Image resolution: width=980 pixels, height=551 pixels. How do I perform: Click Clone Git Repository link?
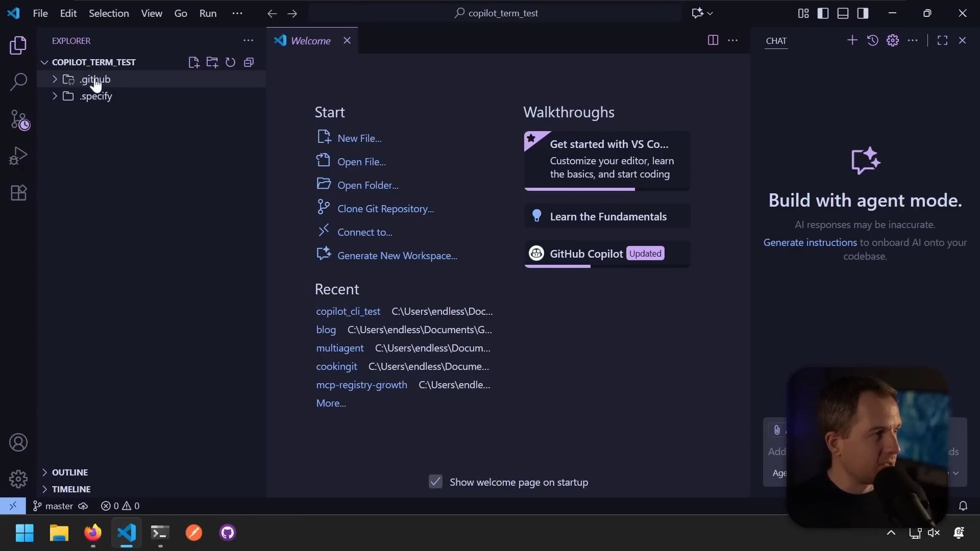[x=385, y=209]
